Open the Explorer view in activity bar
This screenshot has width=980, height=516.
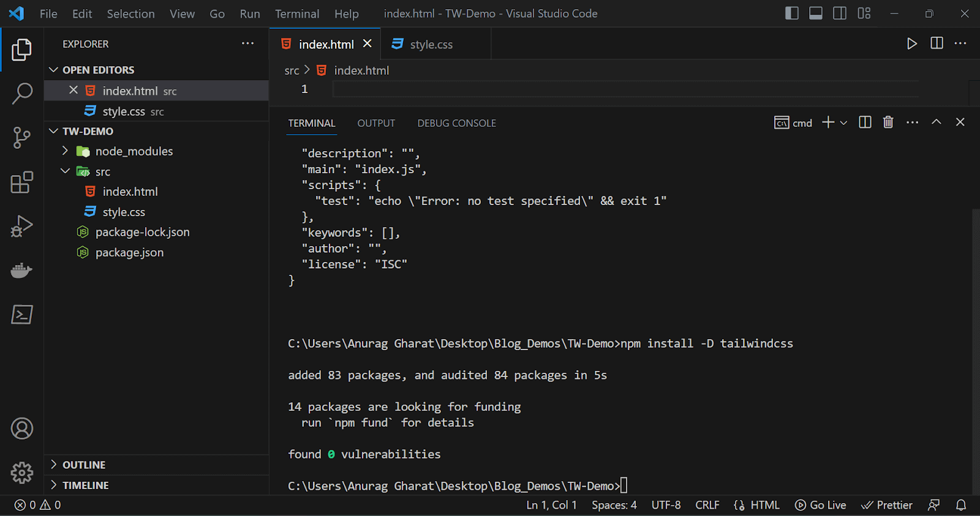pos(21,50)
